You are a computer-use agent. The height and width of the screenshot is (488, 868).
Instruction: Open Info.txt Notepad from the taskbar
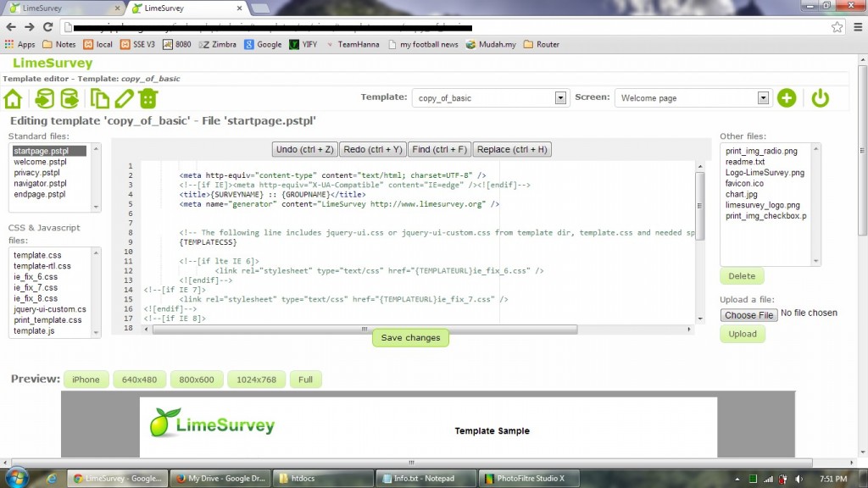coord(424,479)
